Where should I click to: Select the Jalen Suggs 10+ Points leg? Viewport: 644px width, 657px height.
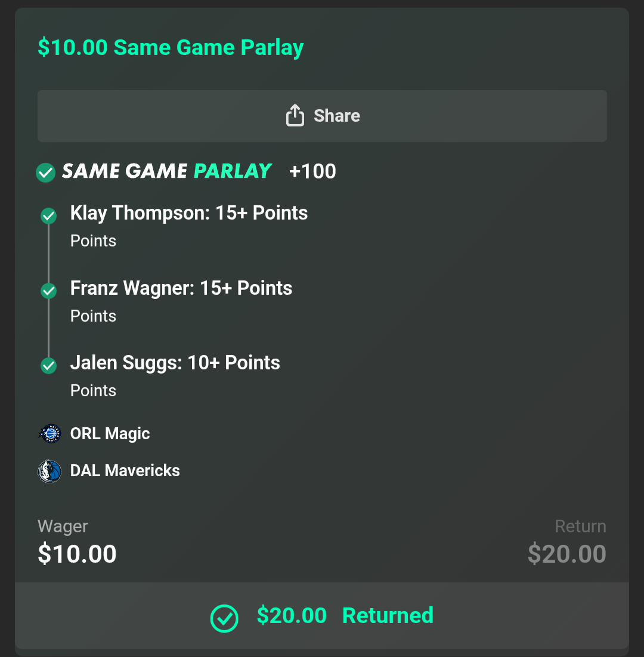pos(175,363)
